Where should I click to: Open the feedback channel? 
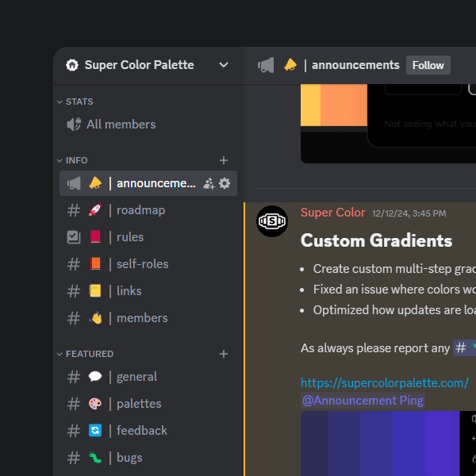148,431
